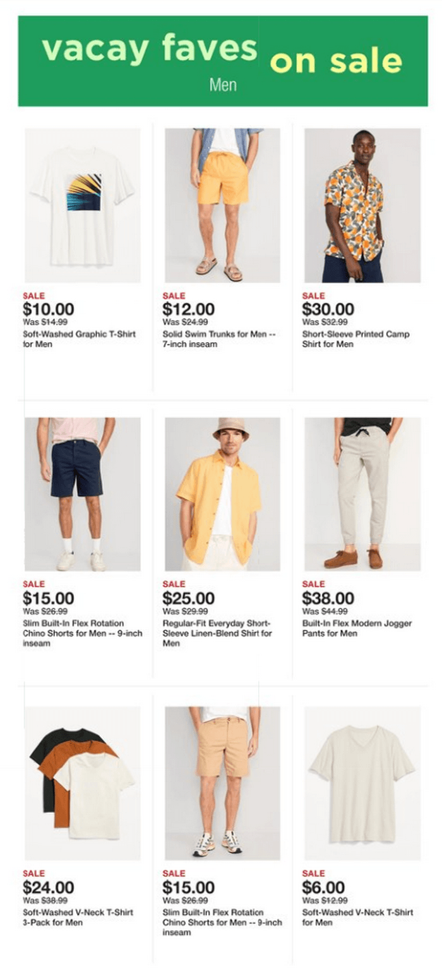Click the Men label in the banner

pyautogui.click(x=223, y=85)
